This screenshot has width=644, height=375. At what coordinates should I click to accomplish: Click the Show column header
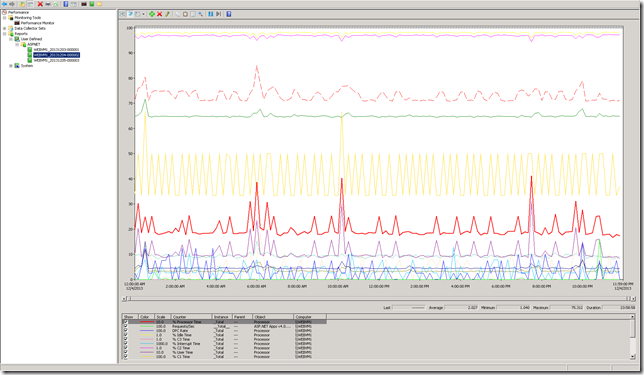pyautogui.click(x=131, y=317)
